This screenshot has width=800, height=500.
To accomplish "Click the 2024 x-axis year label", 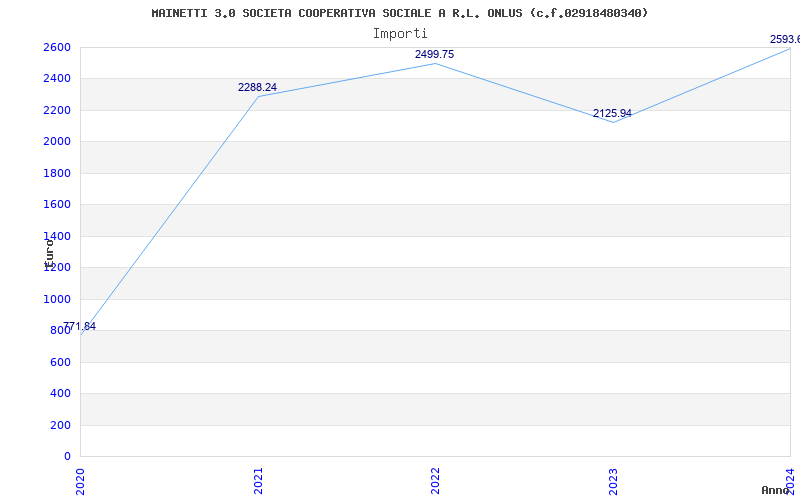I will [790, 481].
